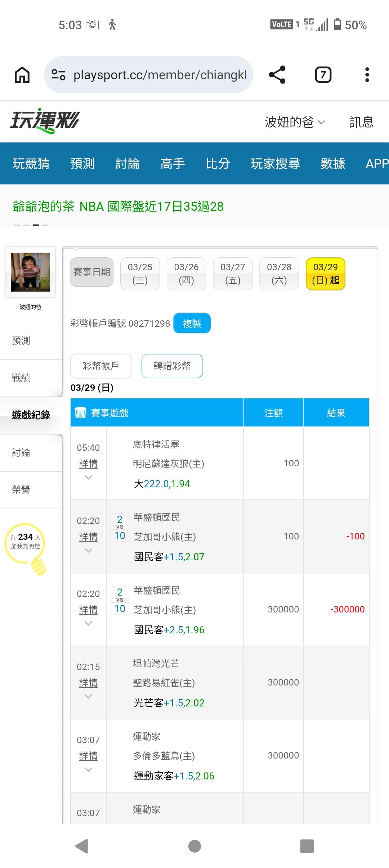The height and width of the screenshot is (868, 389).
Task: Expand details chevron for 02:15 光芒 game
Action: click(x=88, y=697)
